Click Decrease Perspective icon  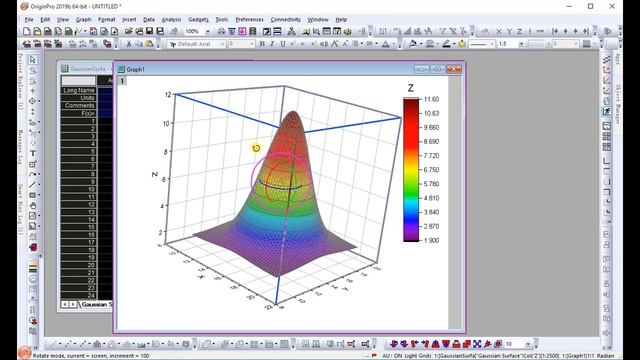click(467, 344)
